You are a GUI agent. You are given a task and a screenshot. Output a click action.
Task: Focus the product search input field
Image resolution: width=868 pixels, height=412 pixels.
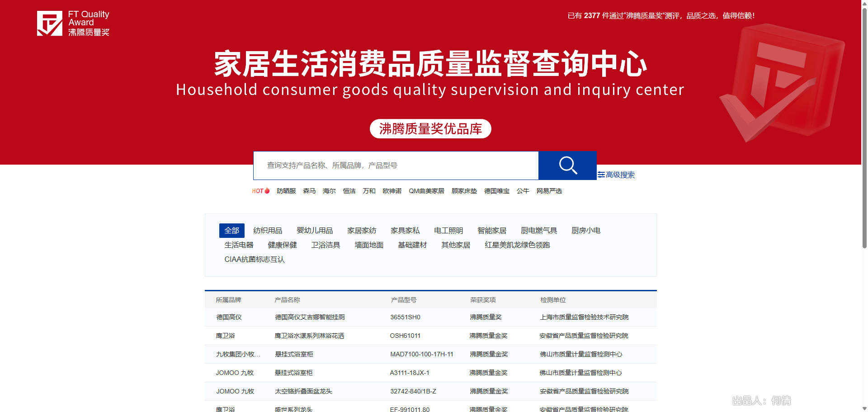pos(396,166)
